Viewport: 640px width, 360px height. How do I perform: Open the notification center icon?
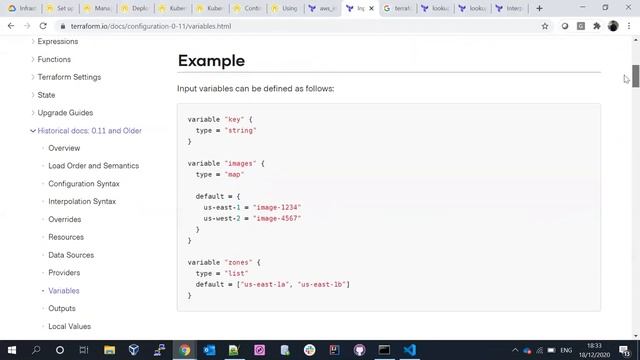[624, 350]
